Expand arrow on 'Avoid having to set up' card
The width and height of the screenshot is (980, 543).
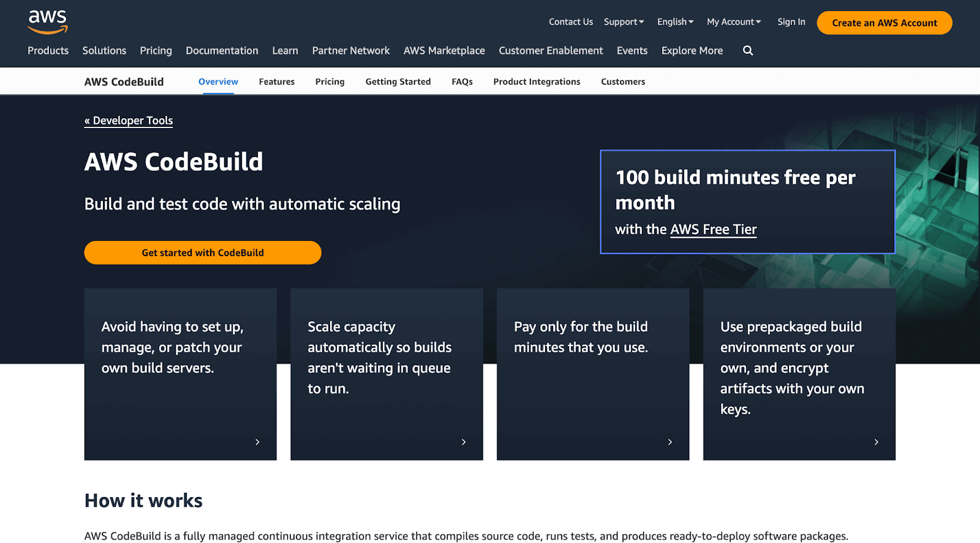pos(257,442)
